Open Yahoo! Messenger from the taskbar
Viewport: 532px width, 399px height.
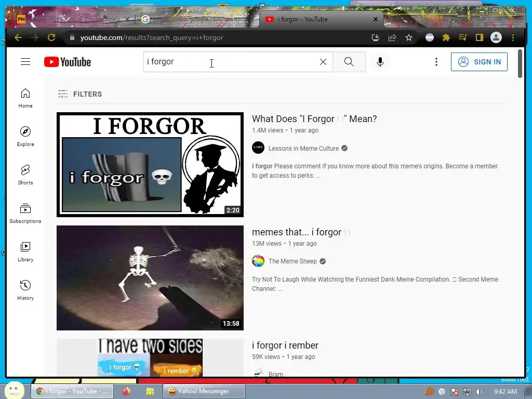[204, 391]
